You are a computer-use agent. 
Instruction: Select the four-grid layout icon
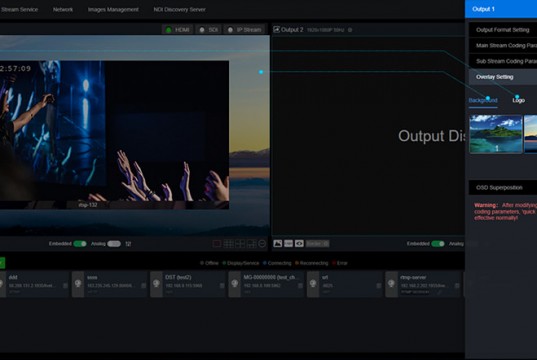(x=240, y=244)
